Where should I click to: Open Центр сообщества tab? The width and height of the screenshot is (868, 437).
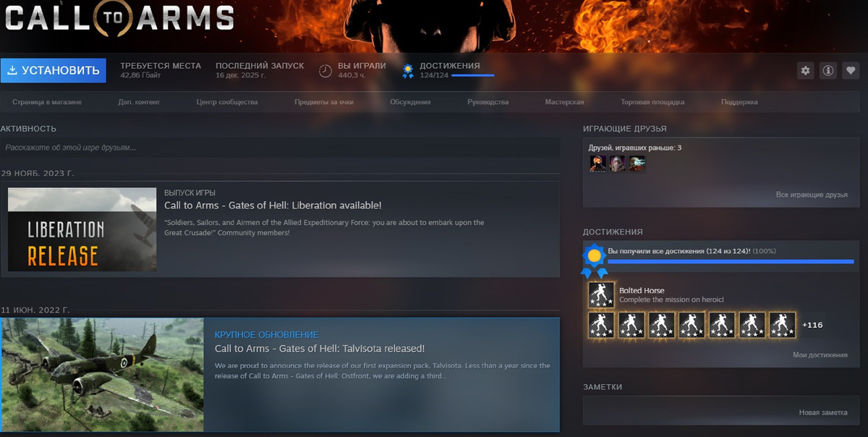(x=227, y=102)
